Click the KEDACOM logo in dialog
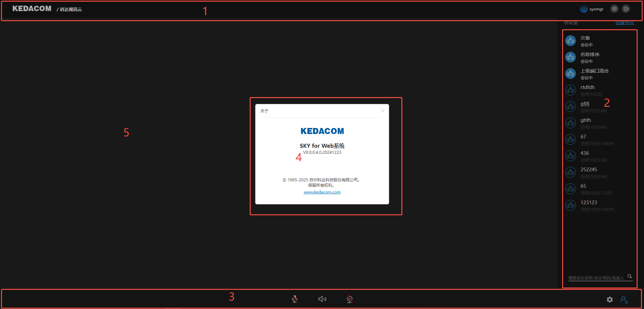This screenshot has height=309, width=644. pyautogui.click(x=322, y=131)
